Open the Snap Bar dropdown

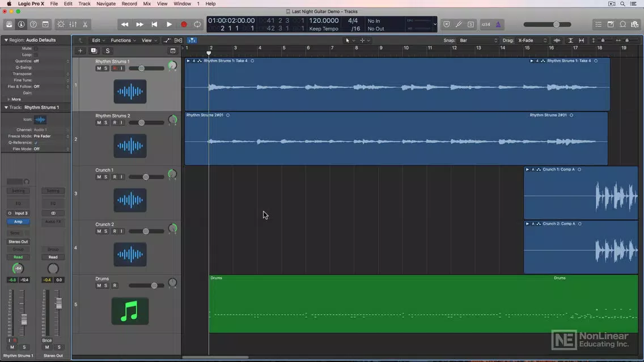(478, 40)
